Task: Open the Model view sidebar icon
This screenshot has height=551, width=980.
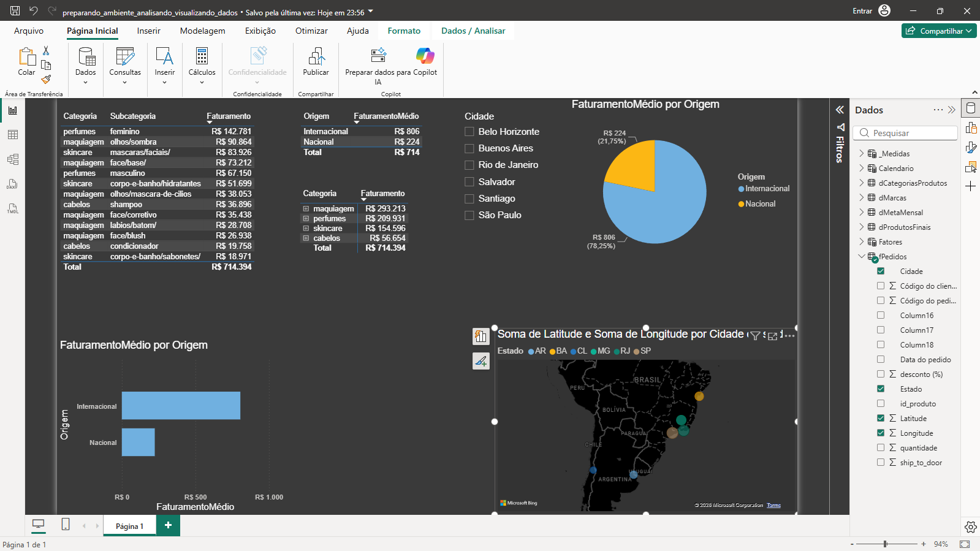Action: point(13,159)
